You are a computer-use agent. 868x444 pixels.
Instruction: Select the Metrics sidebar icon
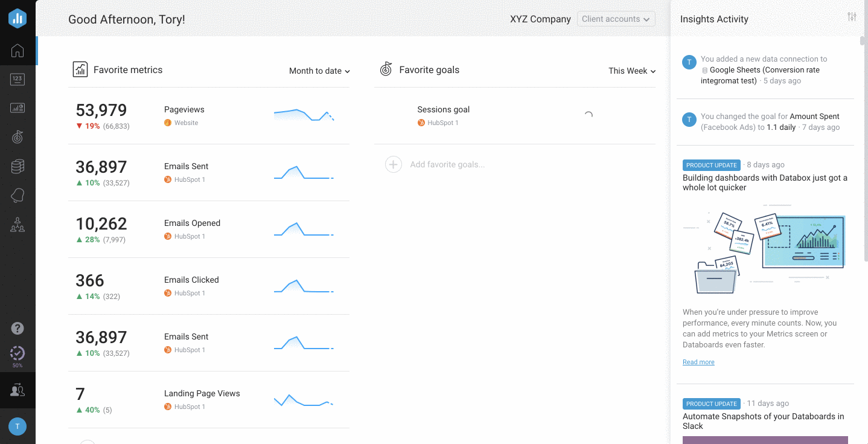click(17, 79)
